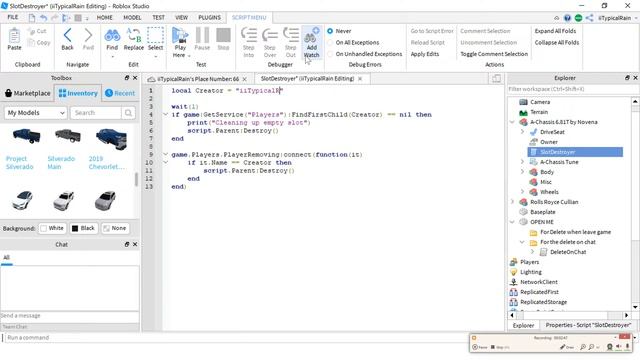
Task: Open the My Models dropdown
Action: [x=36, y=113]
